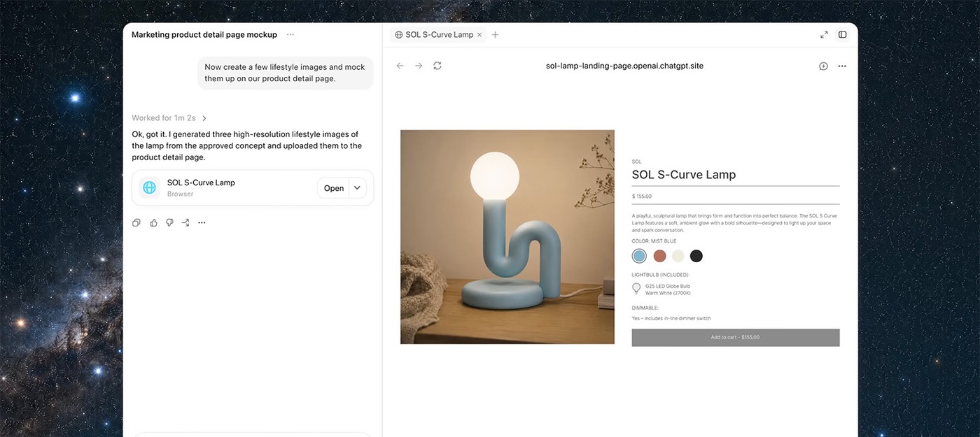
Task: Add a new browser tab
Action: [495, 34]
